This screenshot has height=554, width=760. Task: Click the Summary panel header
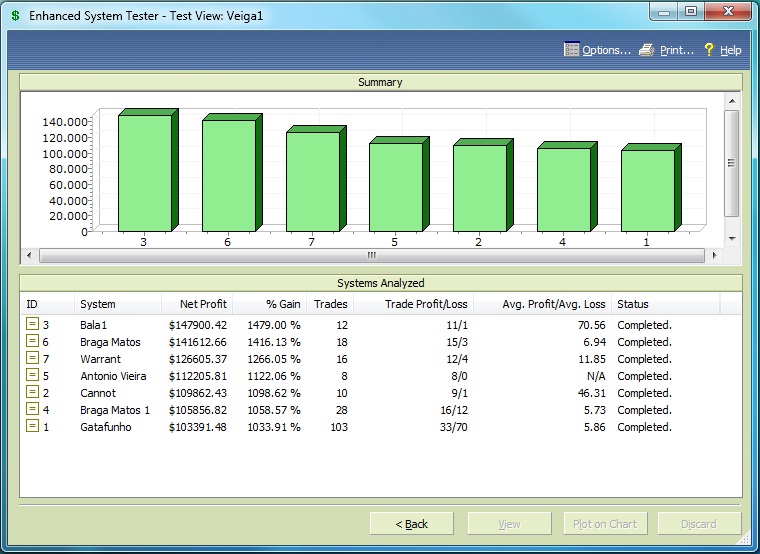pos(380,82)
